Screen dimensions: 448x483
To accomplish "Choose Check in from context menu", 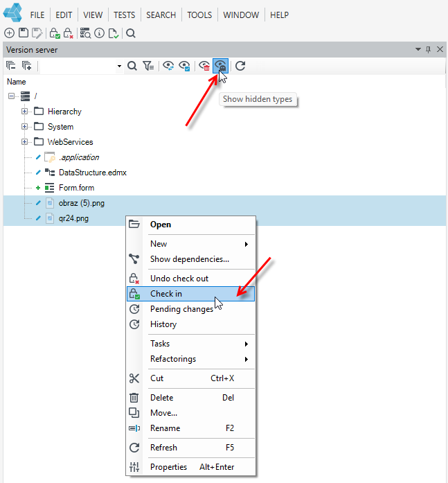I will 191,294.
